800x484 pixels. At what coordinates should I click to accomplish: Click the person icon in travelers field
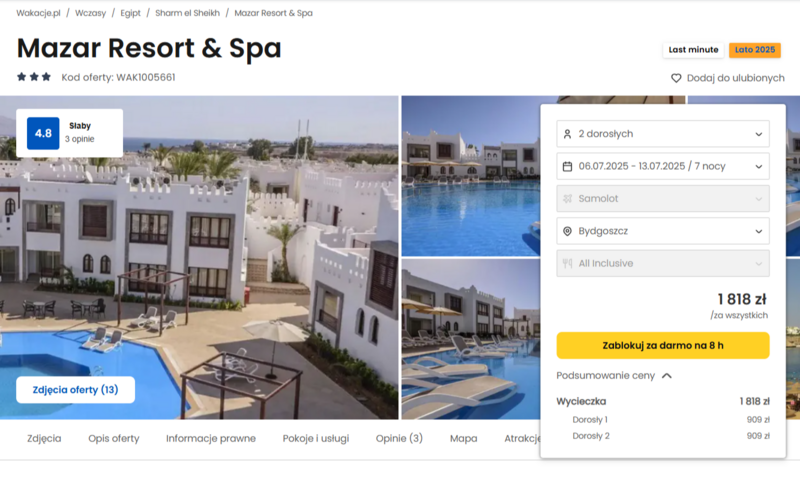tap(567, 134)
